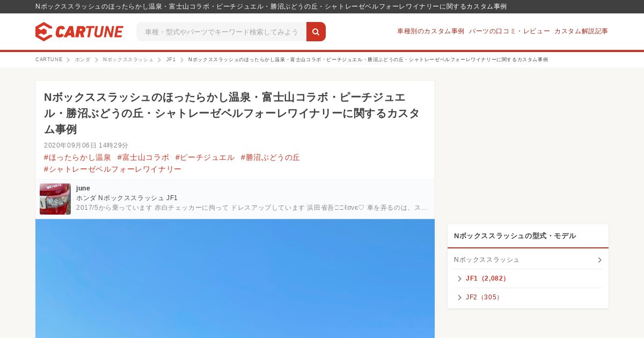Focus the keyword search input field

click(221, 32)
